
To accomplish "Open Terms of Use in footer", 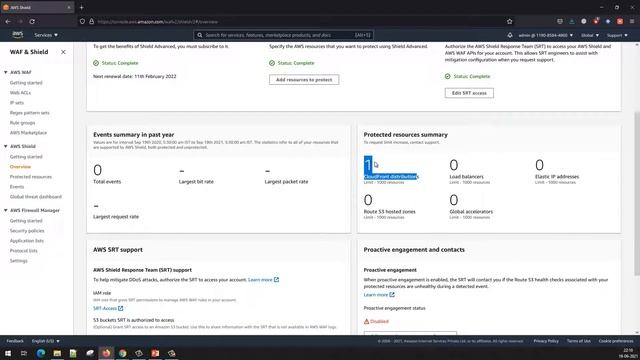I will pos(578,341).
